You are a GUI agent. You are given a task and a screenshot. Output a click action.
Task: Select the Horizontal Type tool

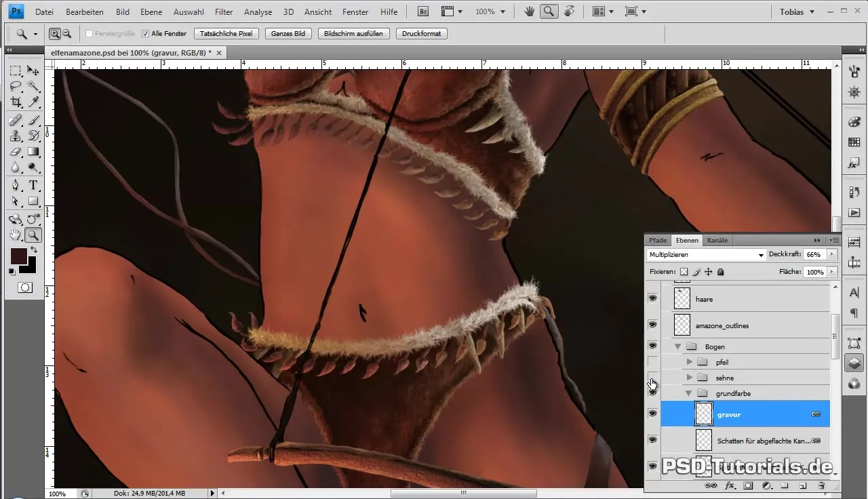pyautogui.click(x=33, y=185)
